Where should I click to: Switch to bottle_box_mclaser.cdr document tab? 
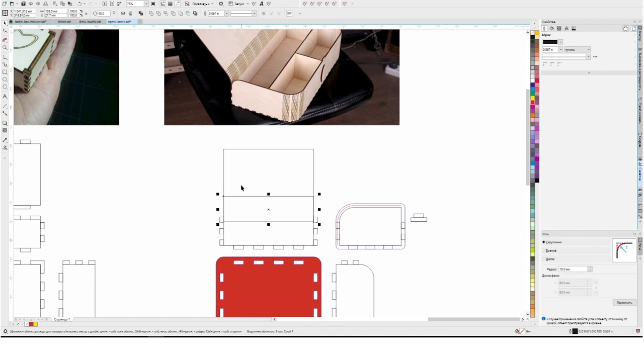click(x=31, y=22)
